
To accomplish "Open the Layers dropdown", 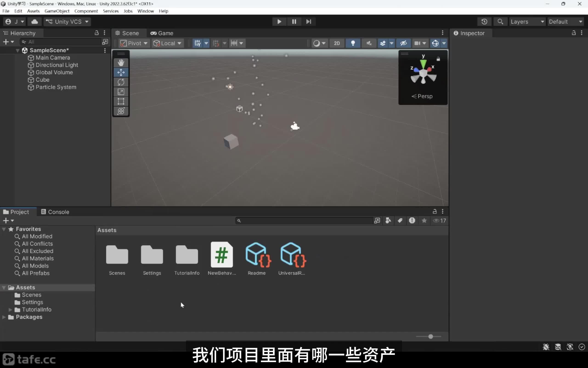I will coord(527,22).
